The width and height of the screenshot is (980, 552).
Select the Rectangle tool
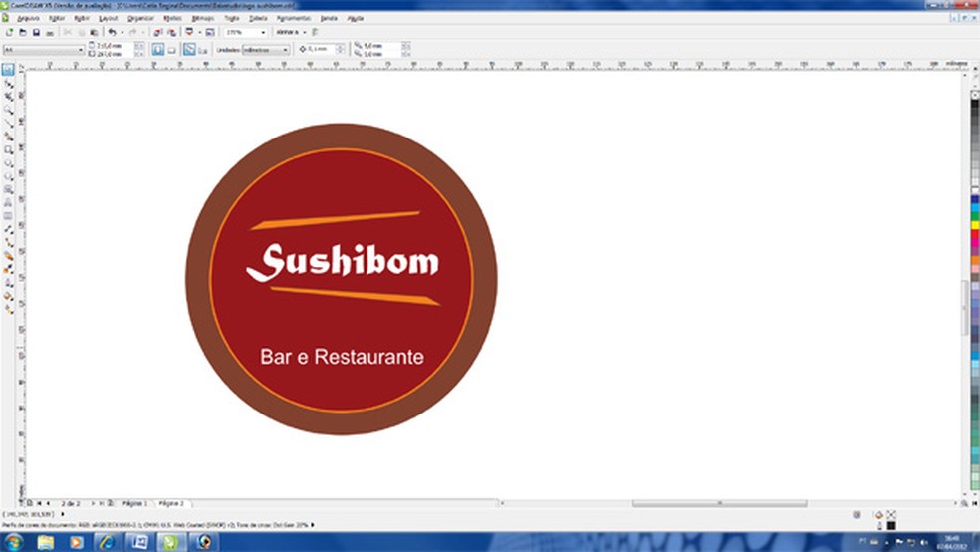(8, 149)
